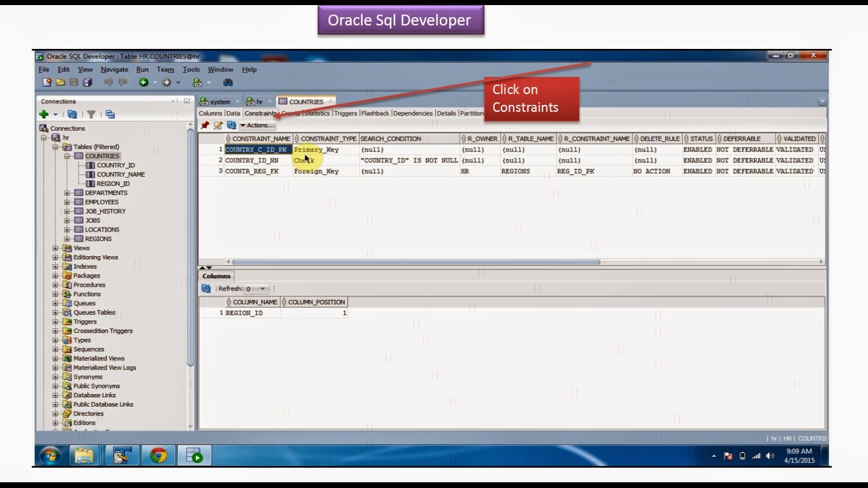Click the green Back navigation icon
The width and height of the screenshot is (868, 488).
pos(144,82)
